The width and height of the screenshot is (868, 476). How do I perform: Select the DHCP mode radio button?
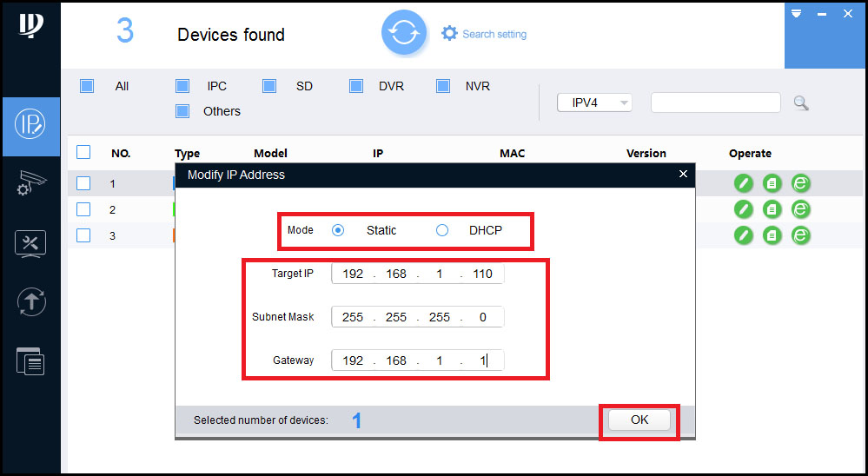pos(441,230)
